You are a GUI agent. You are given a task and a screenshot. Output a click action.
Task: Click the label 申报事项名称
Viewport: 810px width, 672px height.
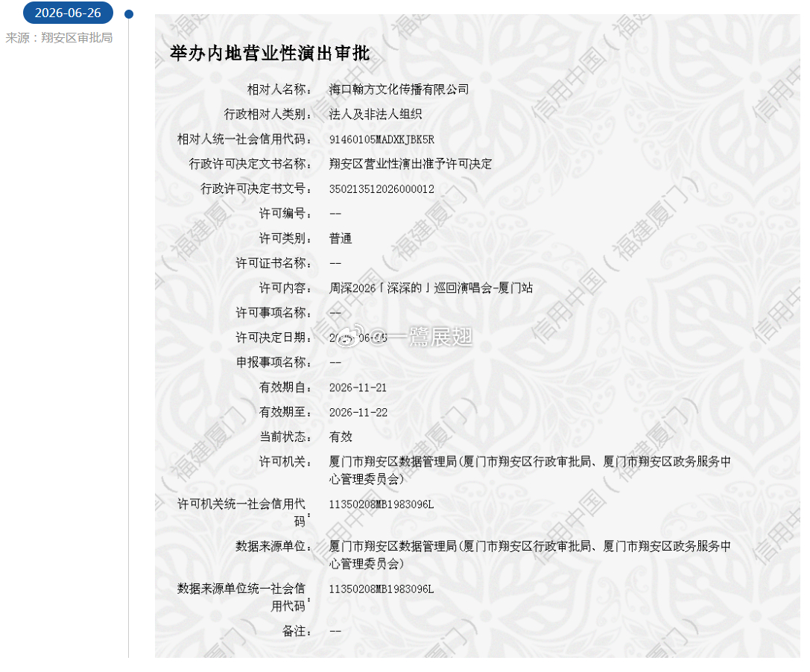273,362
